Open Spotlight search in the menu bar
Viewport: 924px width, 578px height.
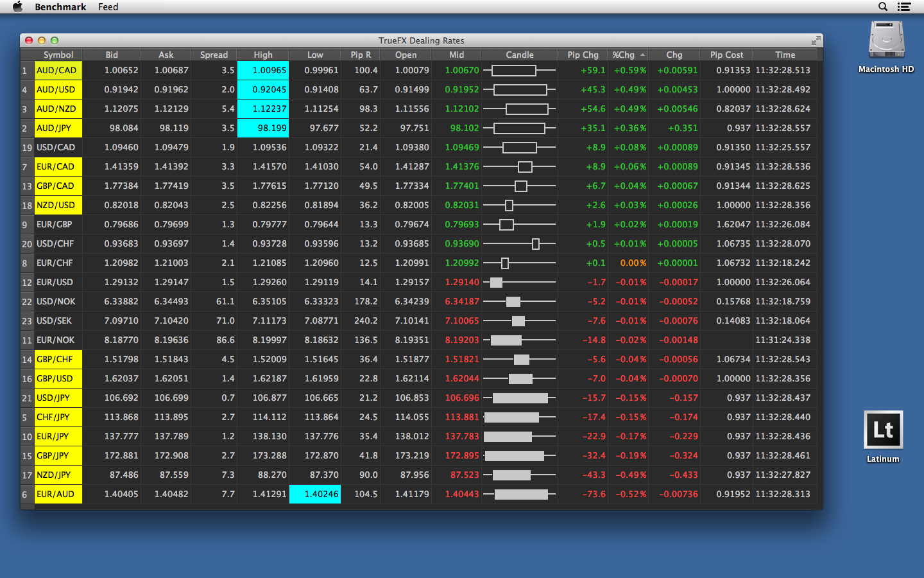883,6
